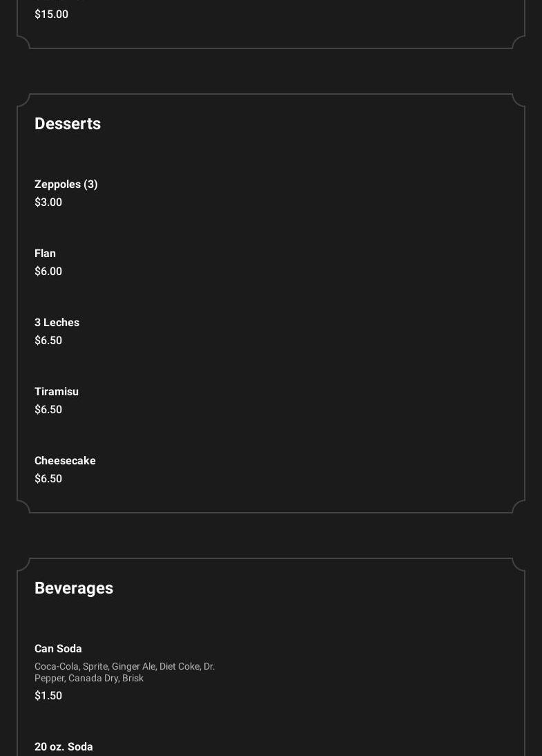The image size is (542, 756).
Task: Click the Beverages section heading
Action: [x=74, y=588]
